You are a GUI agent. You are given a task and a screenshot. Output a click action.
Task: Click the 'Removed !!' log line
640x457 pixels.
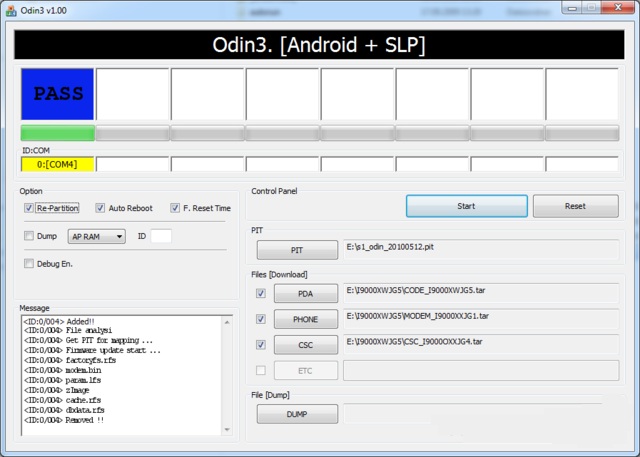tap(64, 420)
